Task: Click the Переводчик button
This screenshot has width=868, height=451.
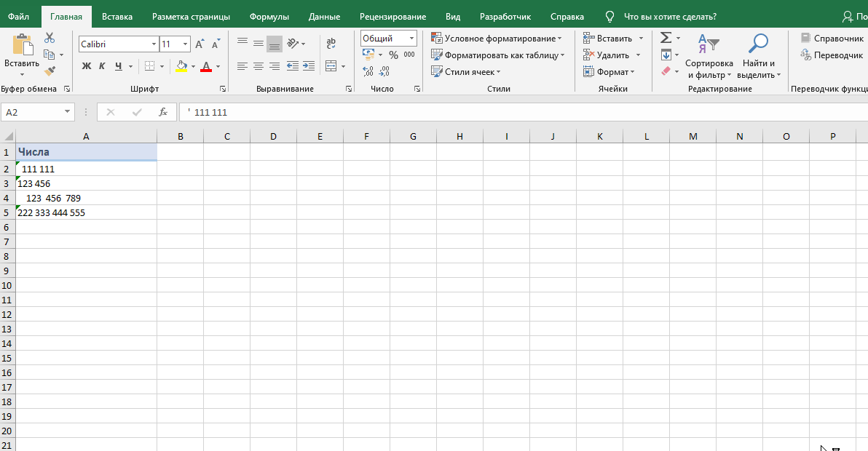Action: click(832, 55)
